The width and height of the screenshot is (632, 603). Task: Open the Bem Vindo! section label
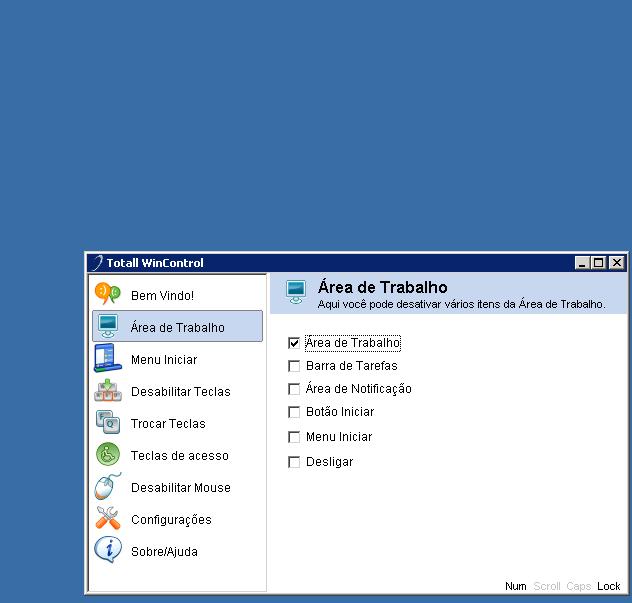(x=162, y=296)
